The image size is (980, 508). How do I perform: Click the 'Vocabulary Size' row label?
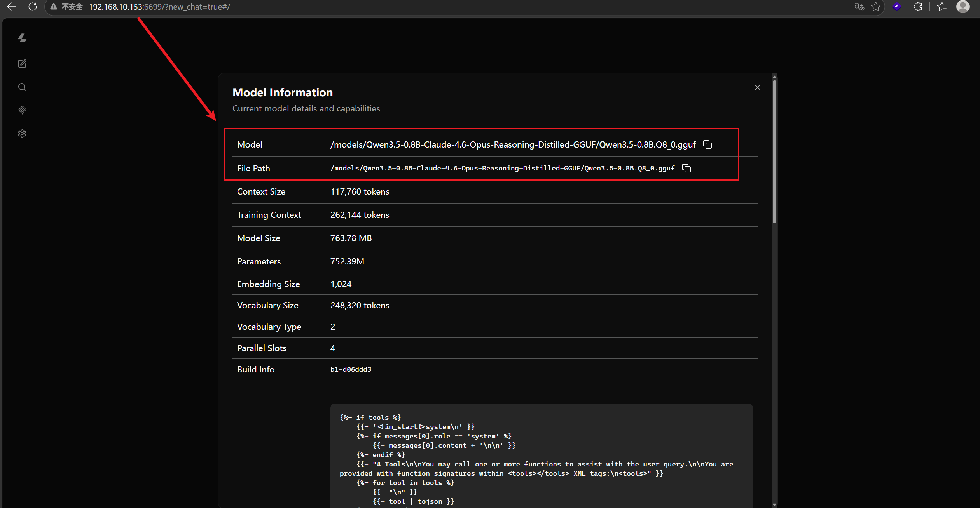pyautogui.click(x=268, y=305)
